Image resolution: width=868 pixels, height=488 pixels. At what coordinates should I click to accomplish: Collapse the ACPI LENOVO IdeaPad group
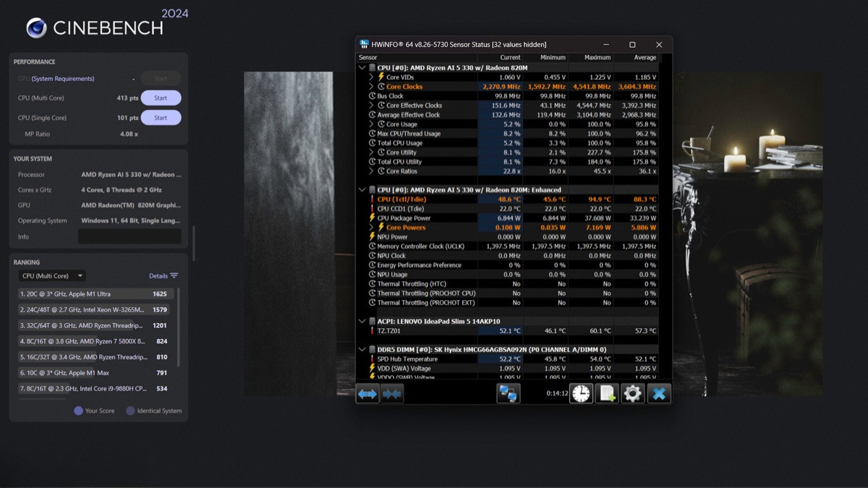[x=362, y=321]
